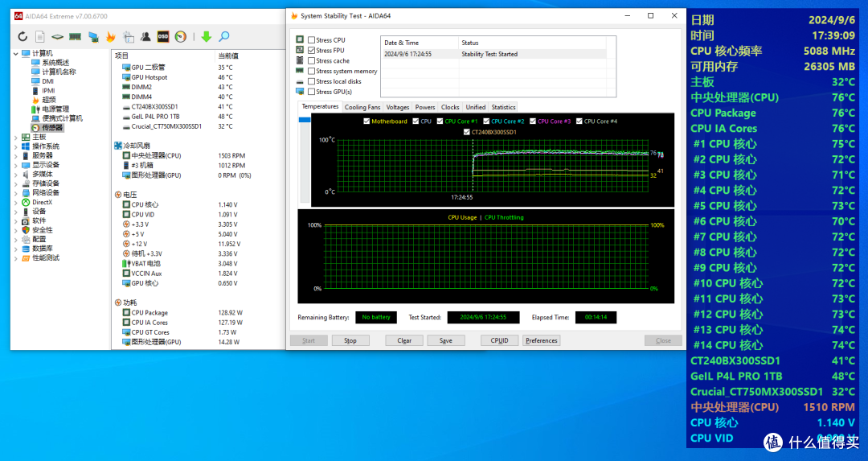Click the CPU chip icon in toolbar
Image resolution: width=868 pixels, height=461 pixels.
[58, 36]
